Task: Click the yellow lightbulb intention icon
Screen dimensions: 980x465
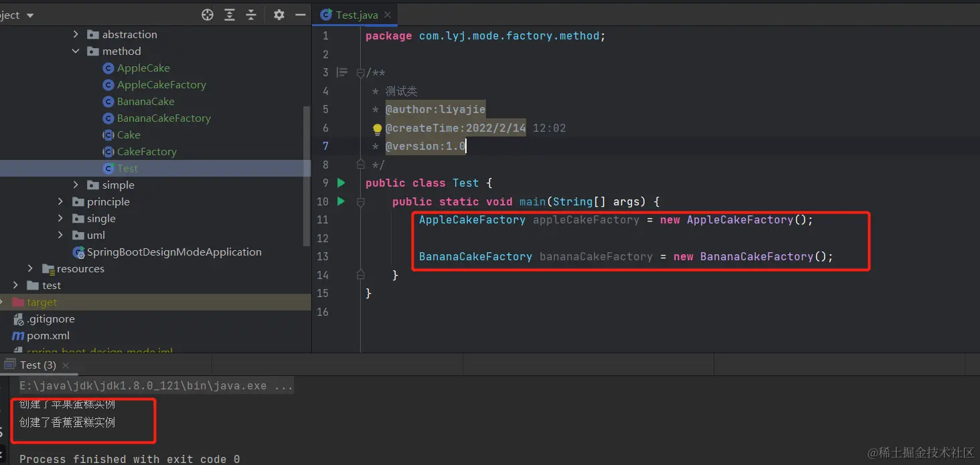Action: click(x=377, y=128)
